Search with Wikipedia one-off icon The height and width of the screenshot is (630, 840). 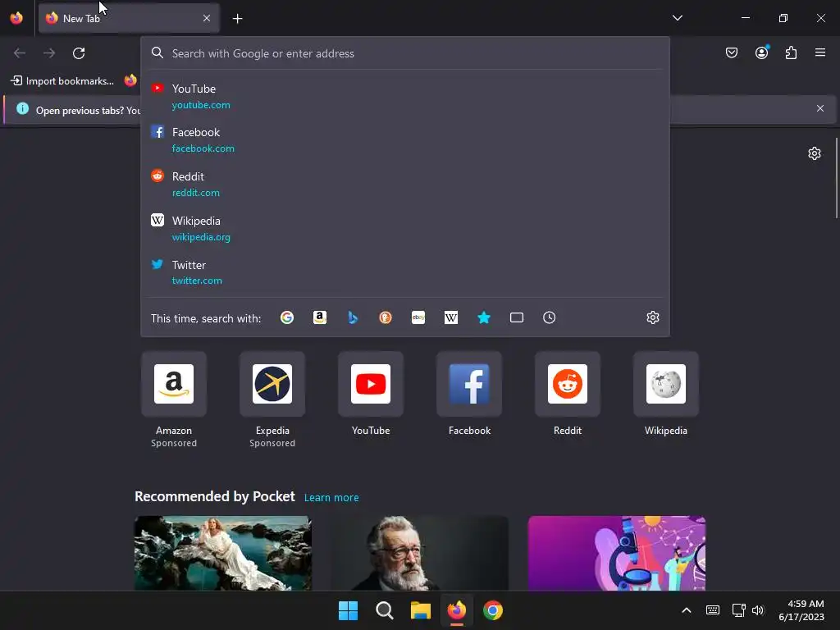tap(451, 317)
